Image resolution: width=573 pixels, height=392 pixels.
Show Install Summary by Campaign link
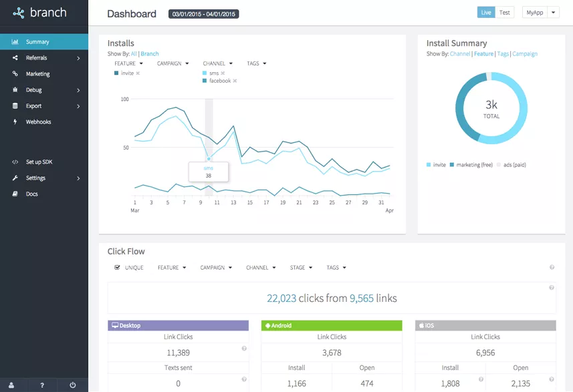click(x=525, y=53)
